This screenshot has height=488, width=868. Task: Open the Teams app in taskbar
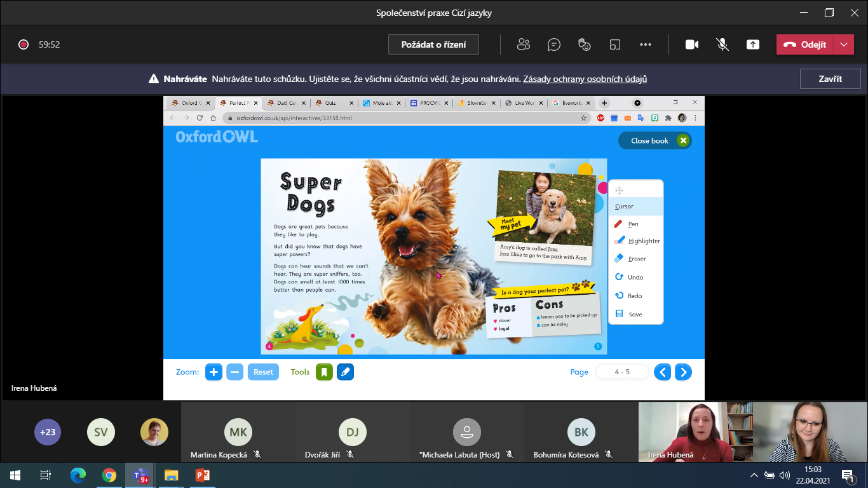(x=140, y=475)
